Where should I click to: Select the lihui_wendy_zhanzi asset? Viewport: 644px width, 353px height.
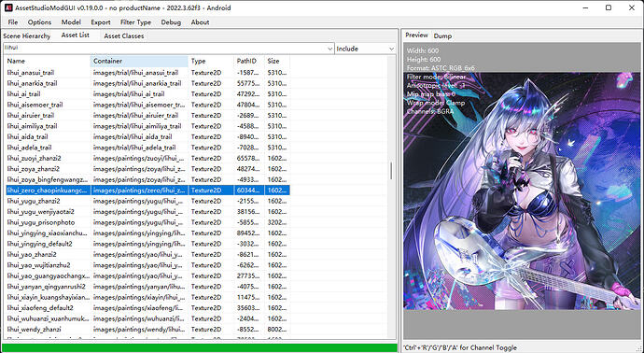147,329
